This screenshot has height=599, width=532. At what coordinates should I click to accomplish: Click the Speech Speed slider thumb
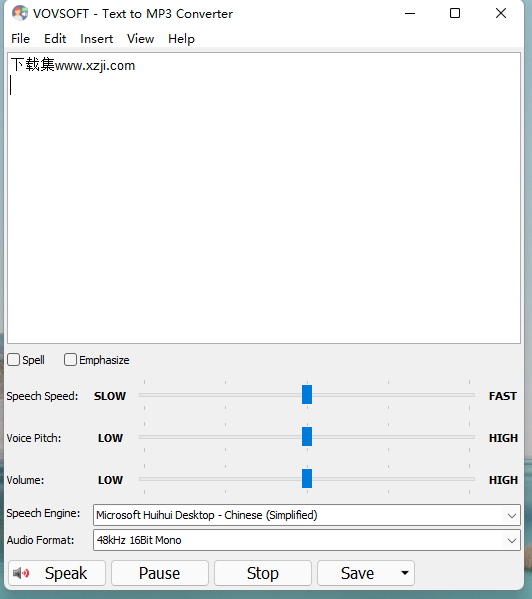(x=307, y=395)
